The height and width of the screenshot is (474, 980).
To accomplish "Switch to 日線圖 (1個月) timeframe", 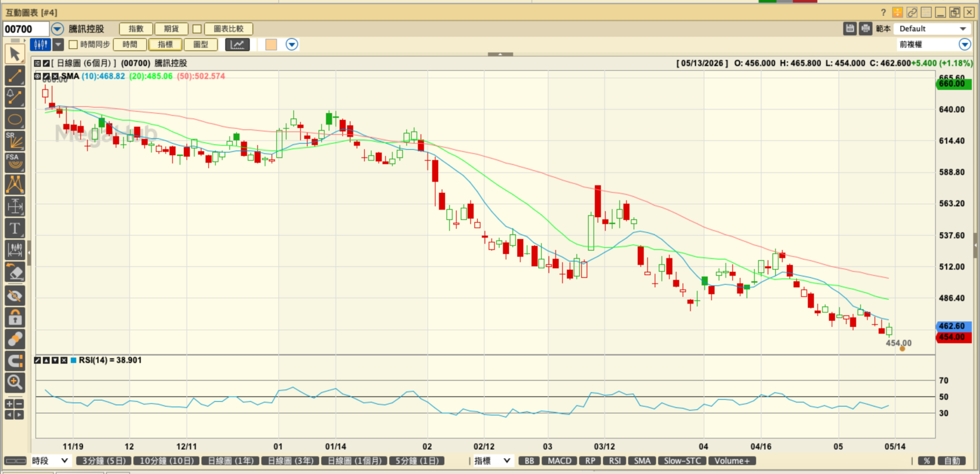I will 354,461.
